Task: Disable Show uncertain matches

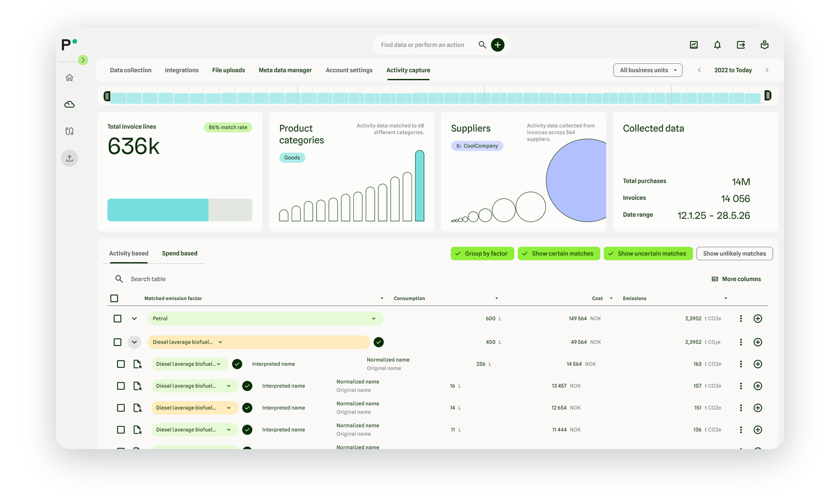Action: click(648, 254)
